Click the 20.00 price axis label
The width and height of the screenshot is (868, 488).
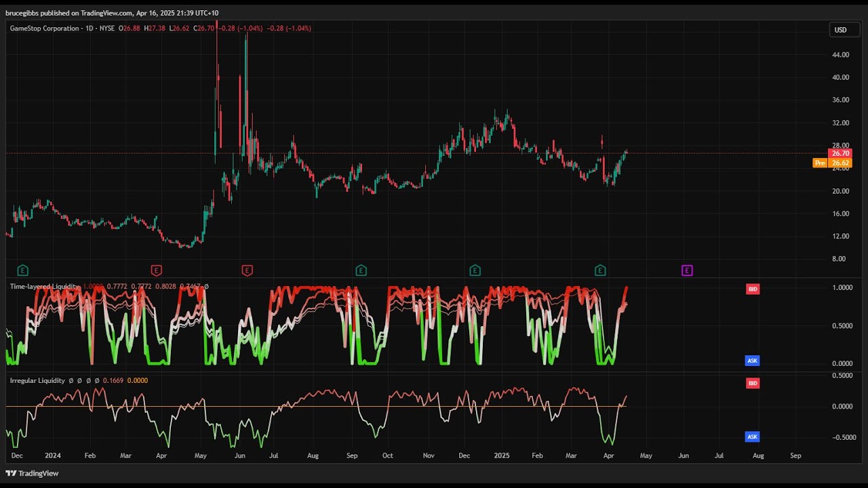click(x=840, y=191)
